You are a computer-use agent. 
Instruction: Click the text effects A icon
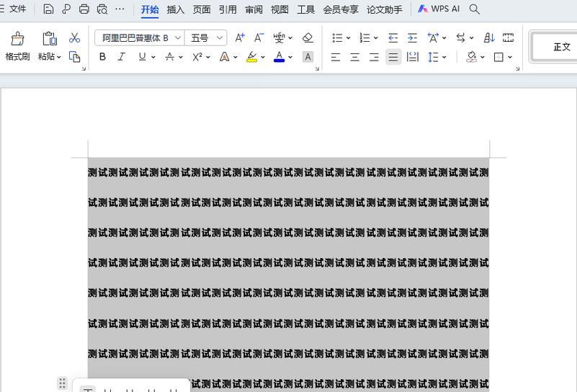coord(224,57)
